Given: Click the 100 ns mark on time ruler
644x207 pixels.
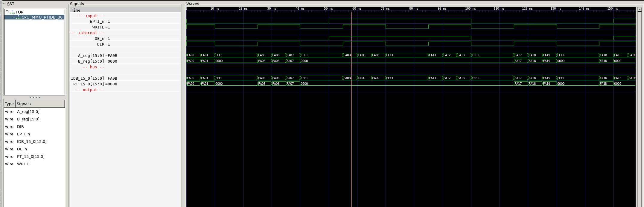Looking at the screenshot, I should pyautogui.click(x=471, y=9).
